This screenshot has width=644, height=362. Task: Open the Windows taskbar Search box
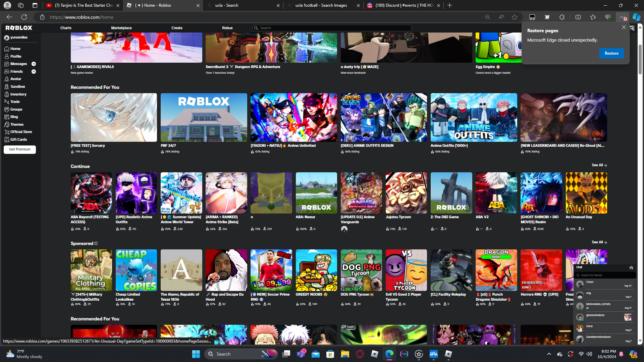coord(241,354)
